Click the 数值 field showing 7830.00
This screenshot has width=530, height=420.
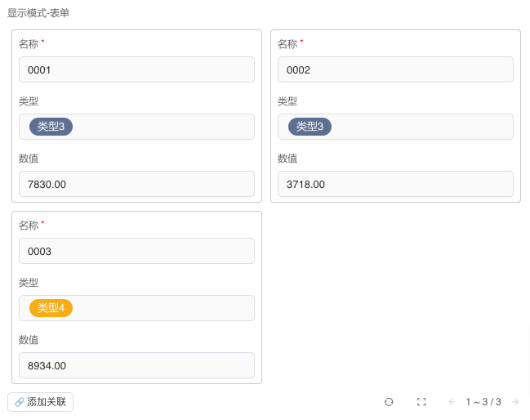[x=136, y=184]
